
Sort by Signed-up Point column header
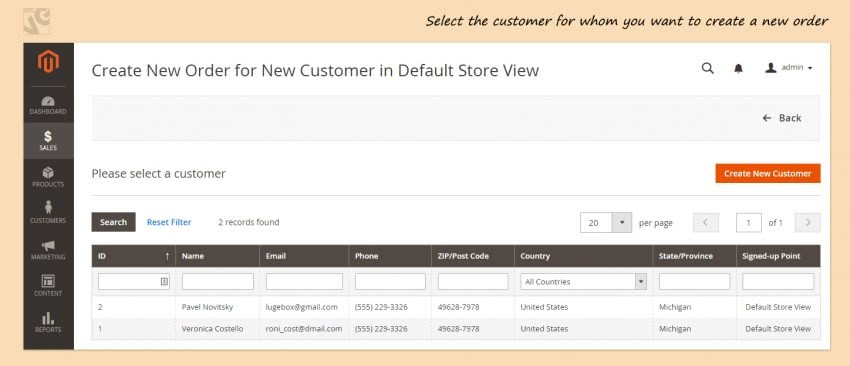pos(778,256)
